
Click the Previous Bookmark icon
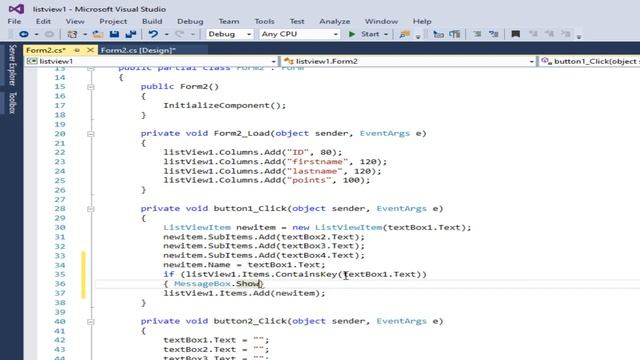click(533, 34)
